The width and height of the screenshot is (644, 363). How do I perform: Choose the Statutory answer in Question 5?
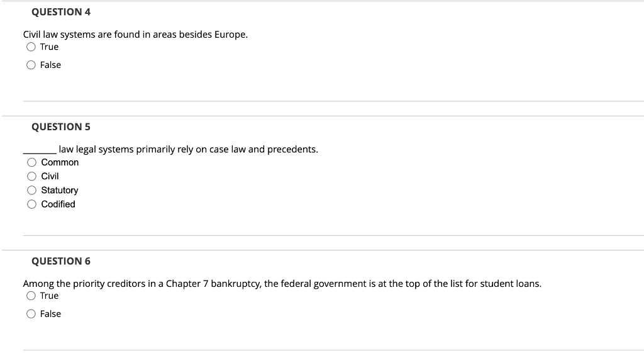31,189
